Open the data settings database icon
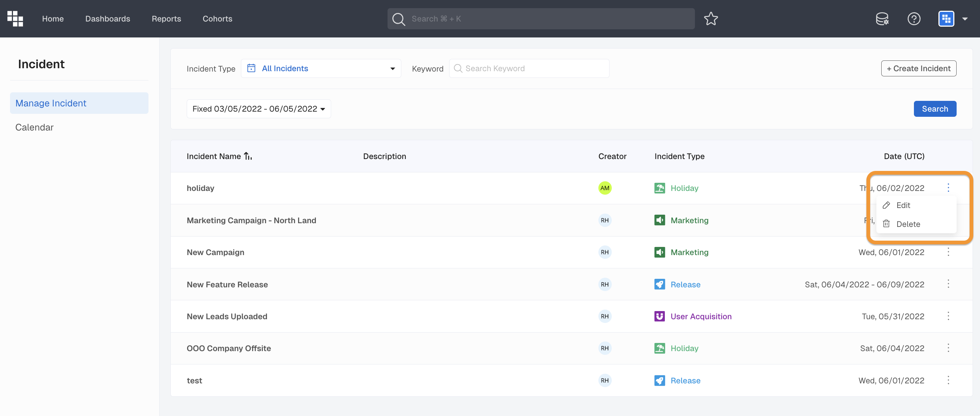980x416 pixels. [x=882, y=19]
